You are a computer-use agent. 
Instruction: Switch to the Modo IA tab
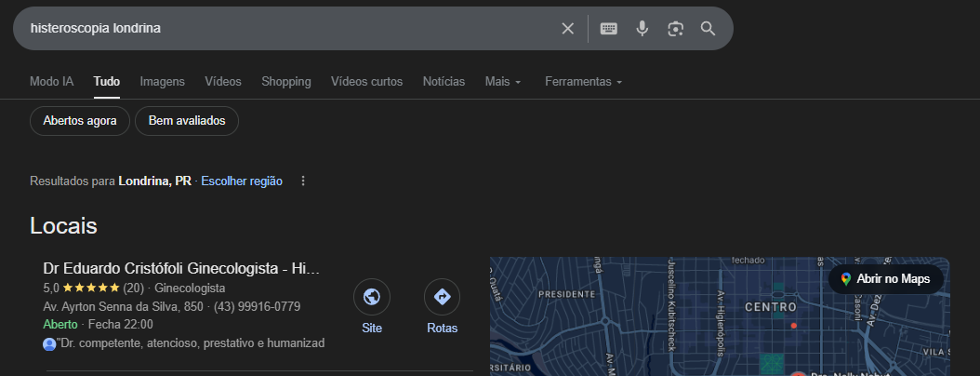click(x=52, y=81)
